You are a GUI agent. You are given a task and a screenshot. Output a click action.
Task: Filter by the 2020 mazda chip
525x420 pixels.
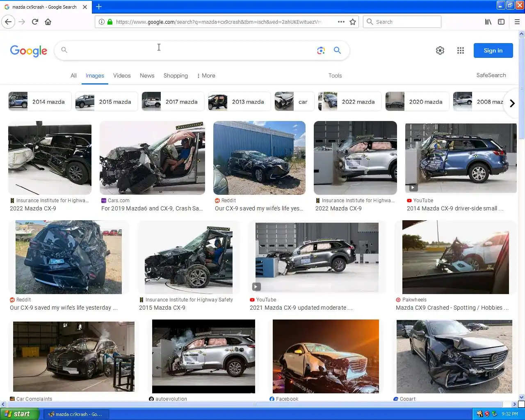click(x=417, y=102)
